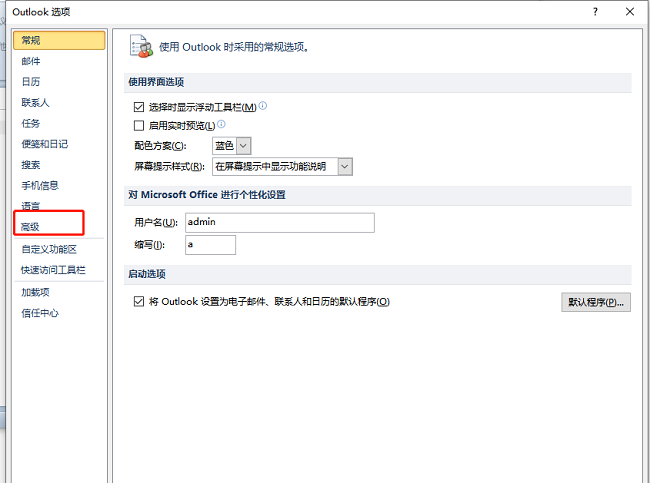Click info icon beside 选择时显示浮动工具栏

(x=263, y=106)
